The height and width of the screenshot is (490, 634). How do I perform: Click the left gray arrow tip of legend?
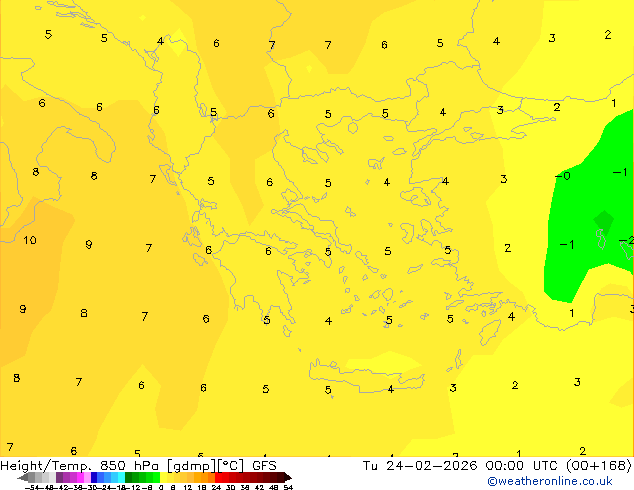[x=23, y=478]
